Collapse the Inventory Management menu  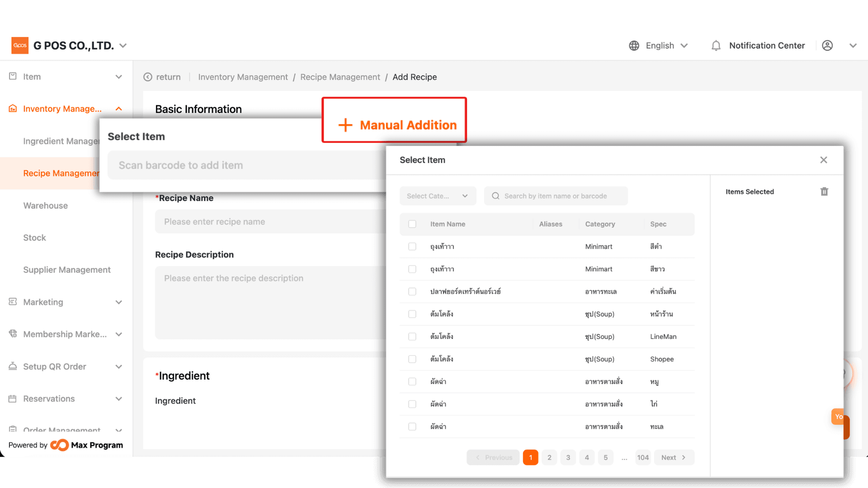point(119,109)
